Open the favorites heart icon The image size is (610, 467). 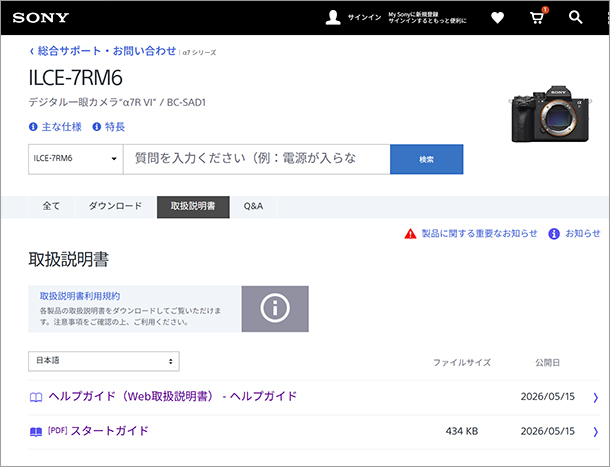pos(497,18)
